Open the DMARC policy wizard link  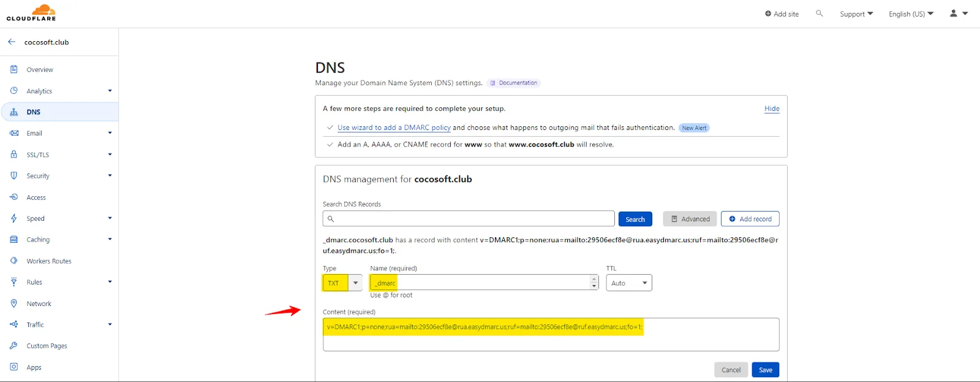[x=394, y=128]
